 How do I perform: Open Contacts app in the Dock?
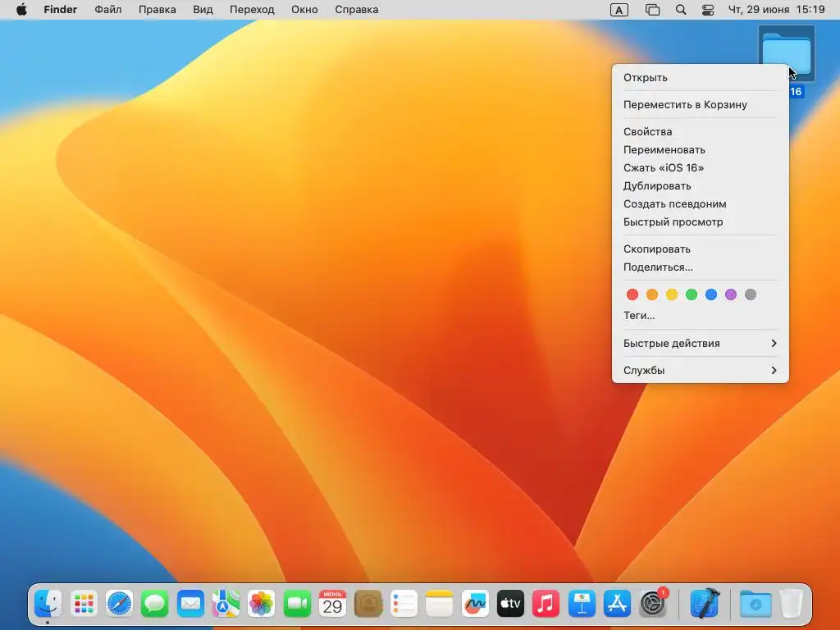pyautogui.click(x=368, y=604)
